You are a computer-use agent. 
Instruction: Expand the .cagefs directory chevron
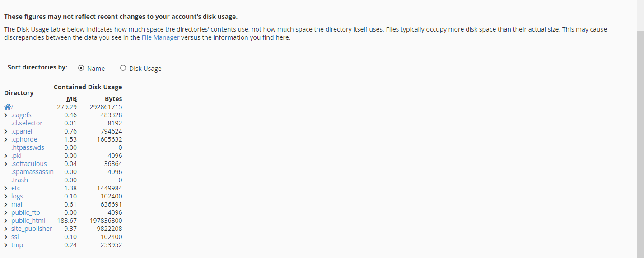[x=6, y=115]
